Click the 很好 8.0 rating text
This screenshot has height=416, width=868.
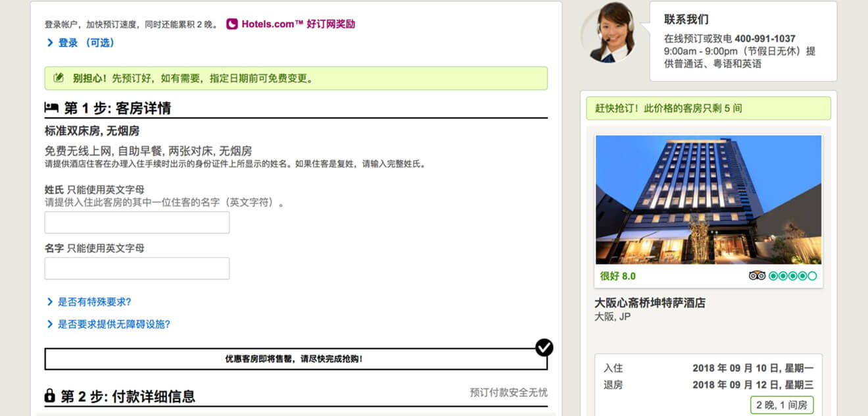pyautogui.click(x=618, y=276)
